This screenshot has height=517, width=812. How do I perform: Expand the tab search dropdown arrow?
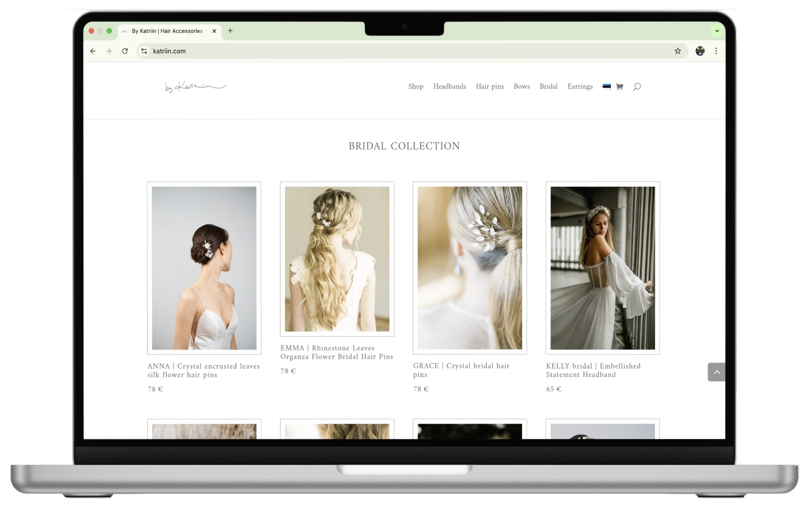[x=716, y=31]
